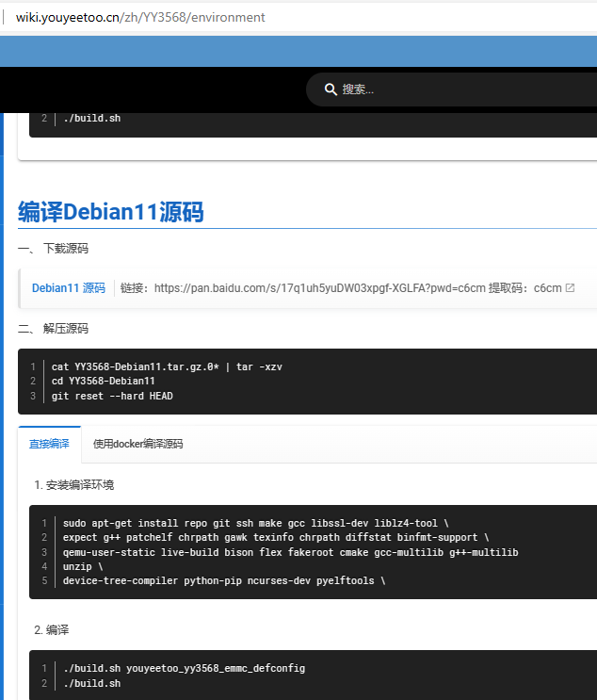Click the search magnifier icon
Viewport: 597px width, 700px height.
[x=331, y=90]
